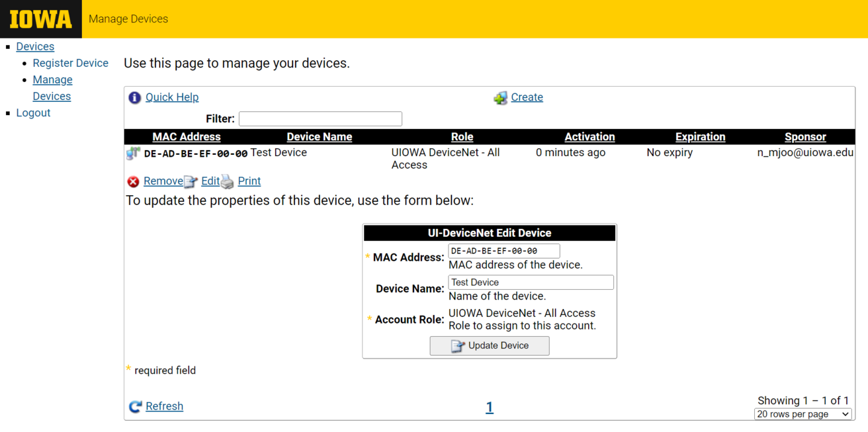Click the green Create plus icon
Image resolution: width=868 pixels, height=432 pixels.
pos(501,97)
